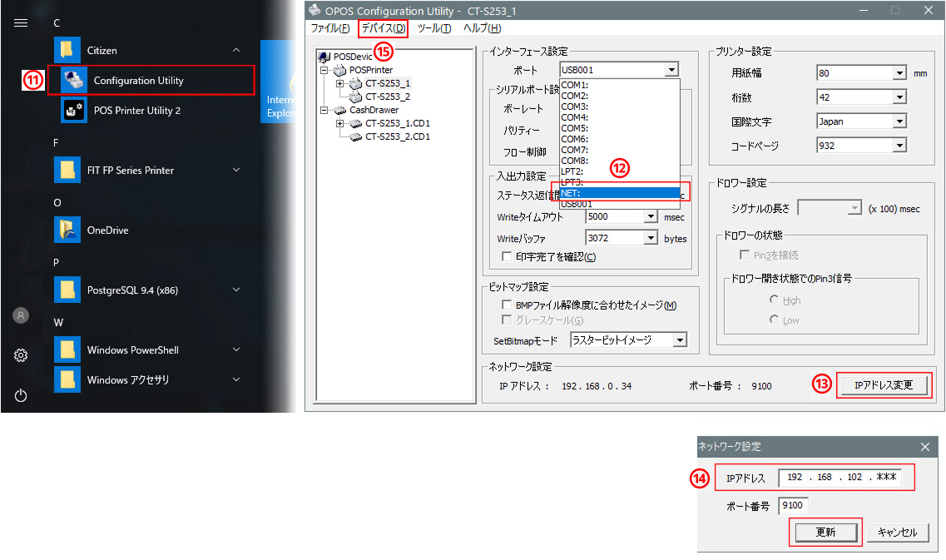Open the ツール(T) menu
946x560 pixels.
[433, 28]
